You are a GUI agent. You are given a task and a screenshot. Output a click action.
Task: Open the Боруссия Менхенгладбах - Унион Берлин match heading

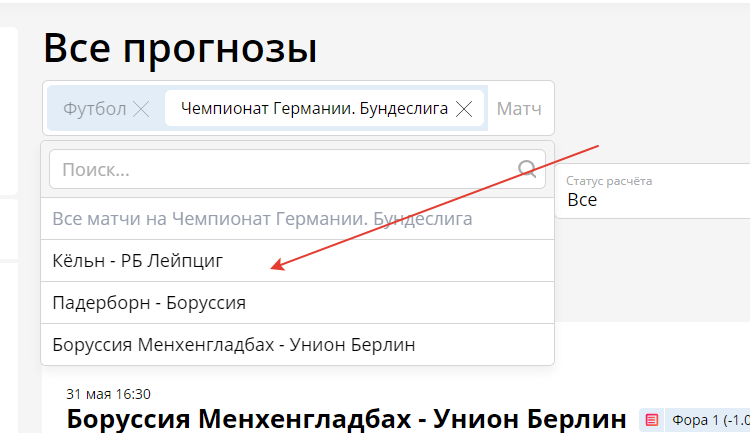(x=346, y=419)
